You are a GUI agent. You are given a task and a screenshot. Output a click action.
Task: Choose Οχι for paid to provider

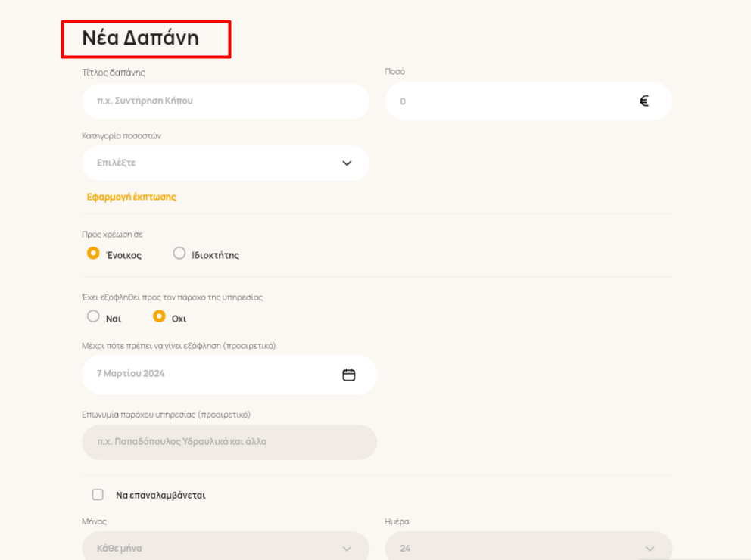pyautogui.click(x=159, y=316)
